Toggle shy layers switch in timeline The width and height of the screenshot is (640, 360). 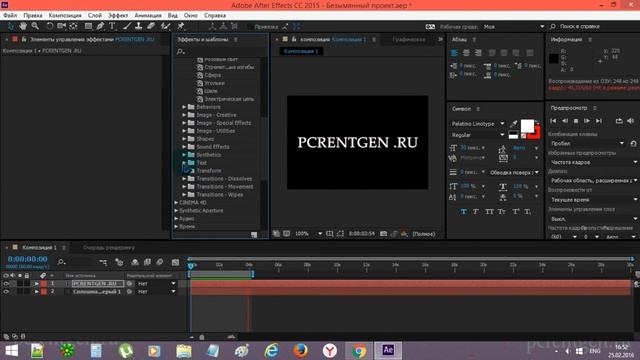(x=135, y=262)
